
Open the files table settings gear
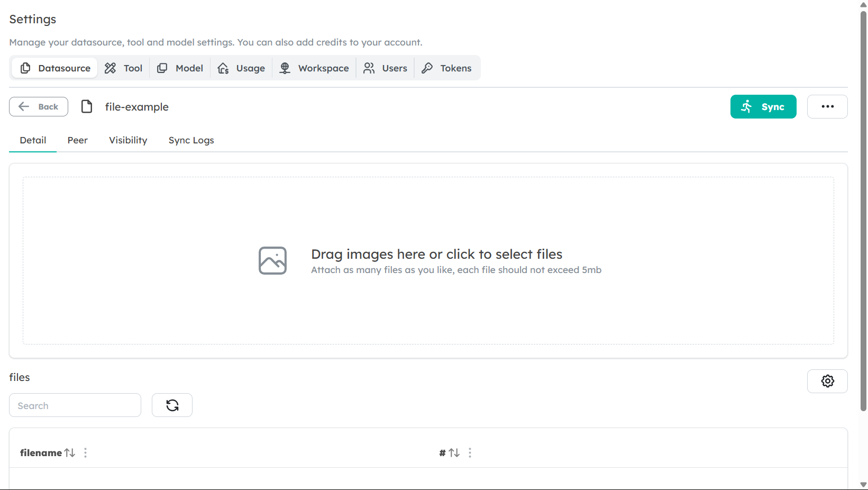click(x=827, y=381)
